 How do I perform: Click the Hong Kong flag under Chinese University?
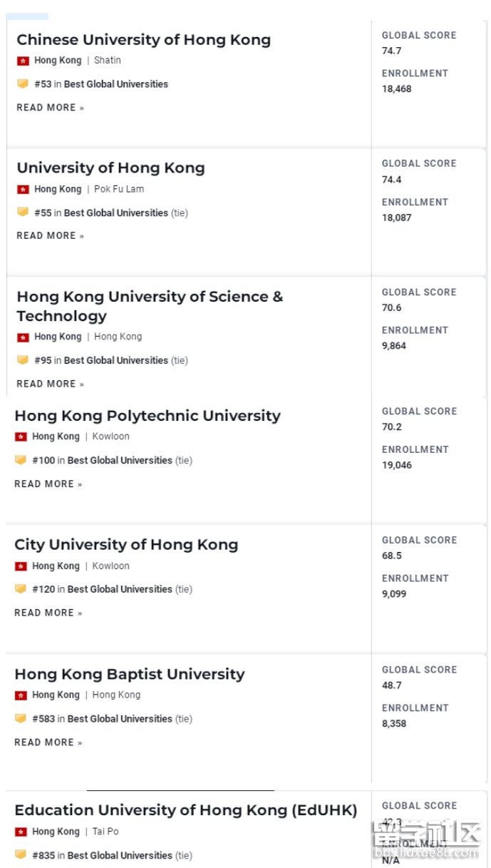pos(23,61)
